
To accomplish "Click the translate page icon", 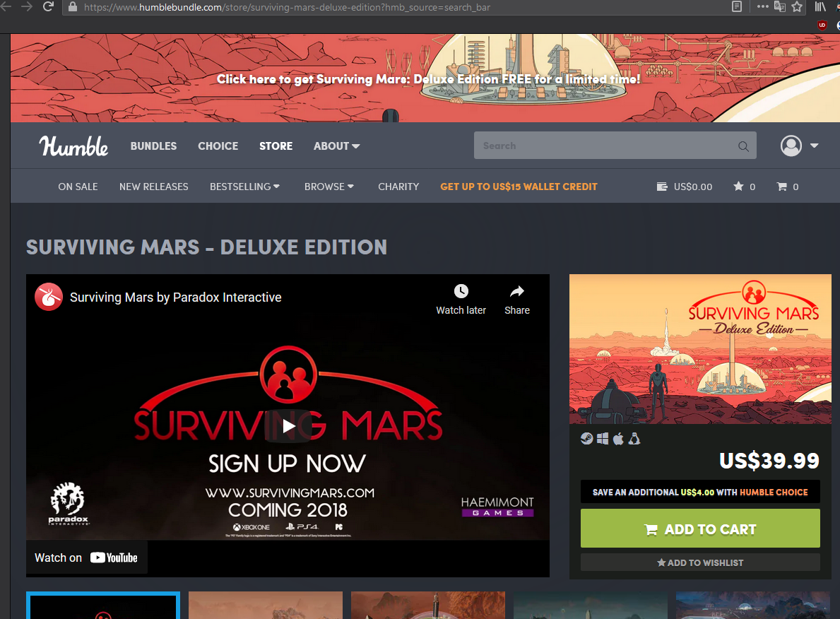I will click(x=780, y=7).
